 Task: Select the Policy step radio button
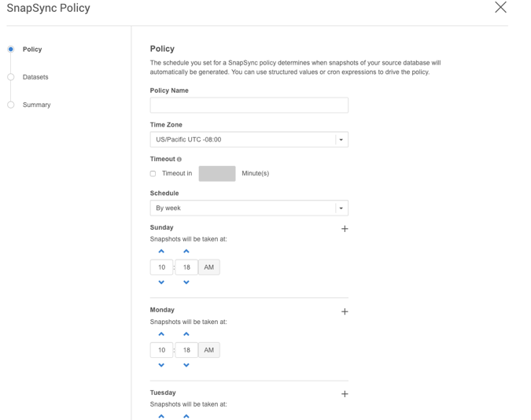tap(11, 50)
